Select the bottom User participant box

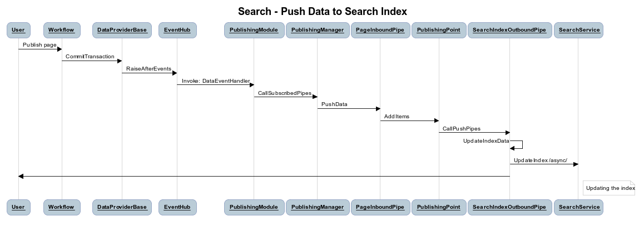tap(18, 207)
